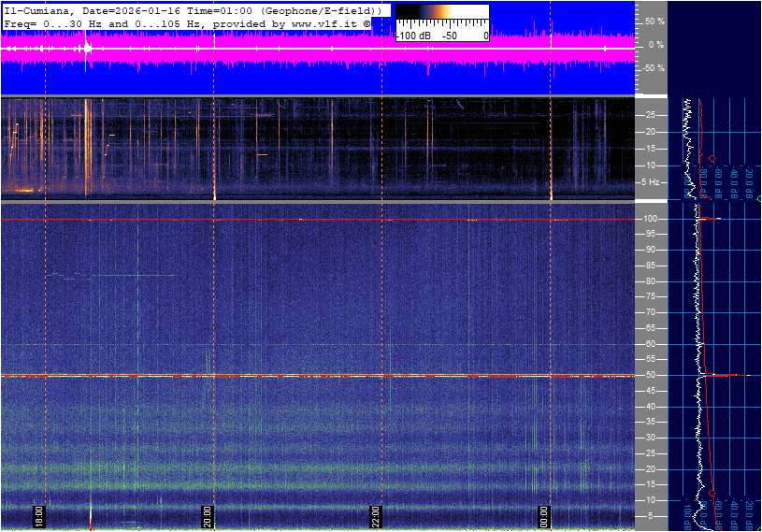Click red circle marker on upper spectrum curve
Viewport: 762px width, 532px height.
coord(712,158)
